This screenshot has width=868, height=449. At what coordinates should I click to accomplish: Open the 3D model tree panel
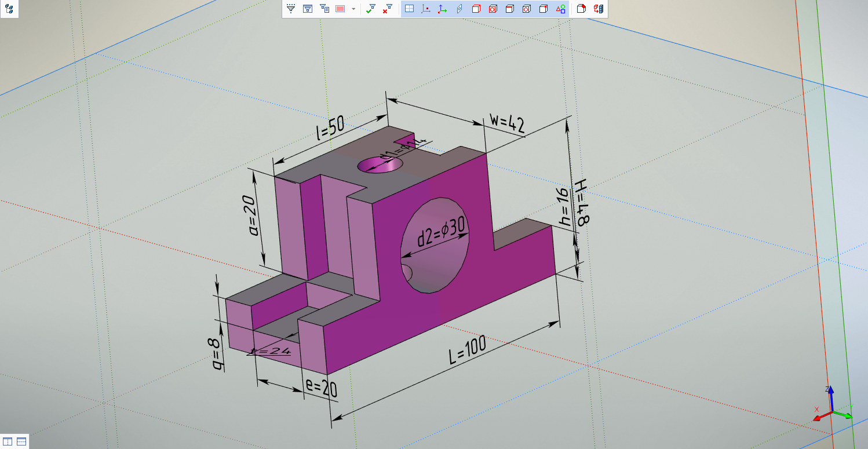tap(9, 9)
